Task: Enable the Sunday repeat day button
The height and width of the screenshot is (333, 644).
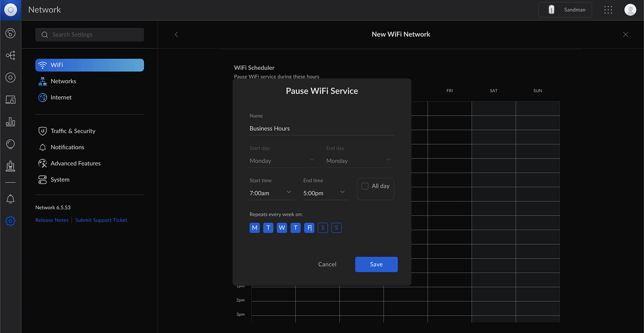Action: coord(336,228)
